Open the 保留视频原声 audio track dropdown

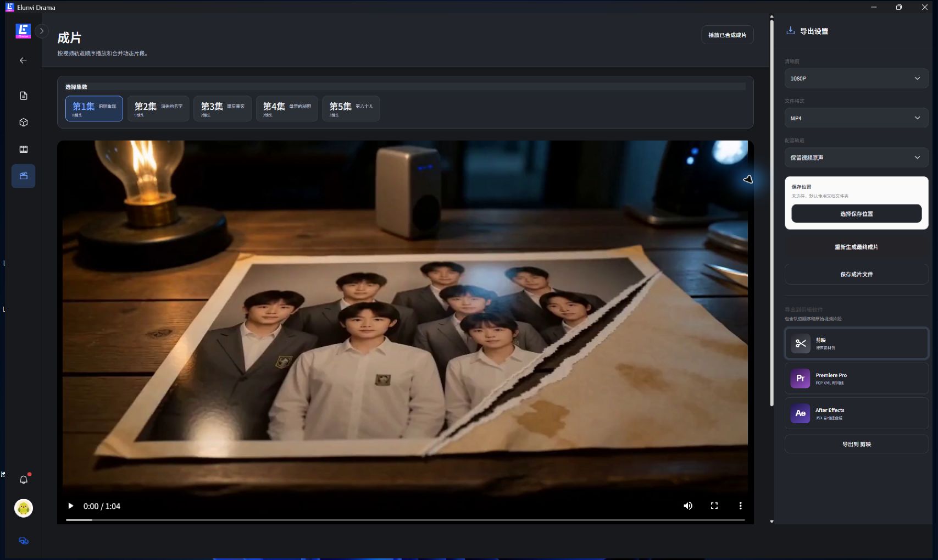tap(856, 158)
